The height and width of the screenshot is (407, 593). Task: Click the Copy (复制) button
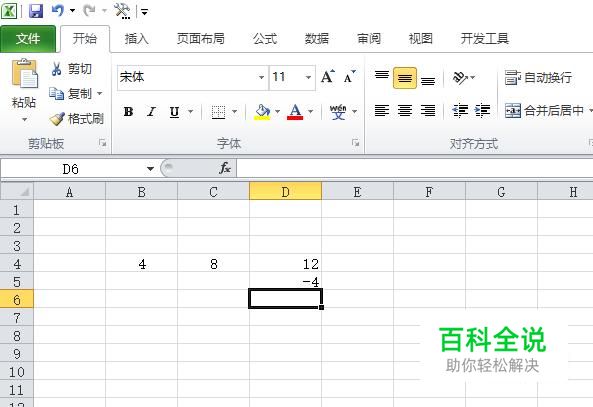pyautogui.click(x=71, y=93)
